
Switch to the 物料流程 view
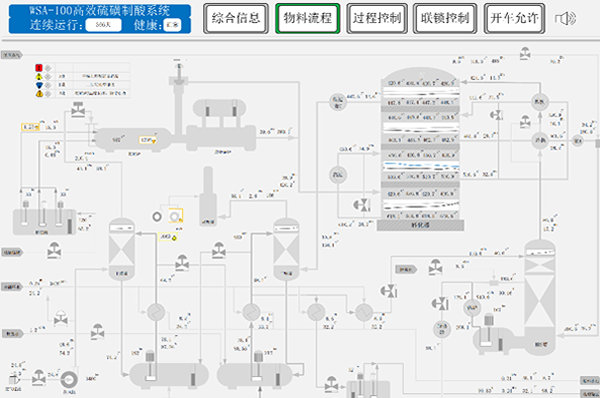click(x=308, y=18)
